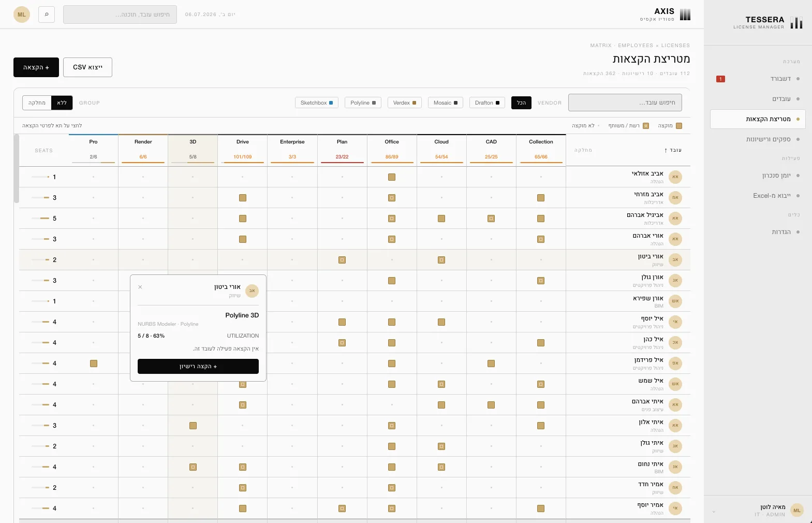Click the Cloud marker for אביגיל אברהם
This screenshot has height=523, width=812.
441,219
